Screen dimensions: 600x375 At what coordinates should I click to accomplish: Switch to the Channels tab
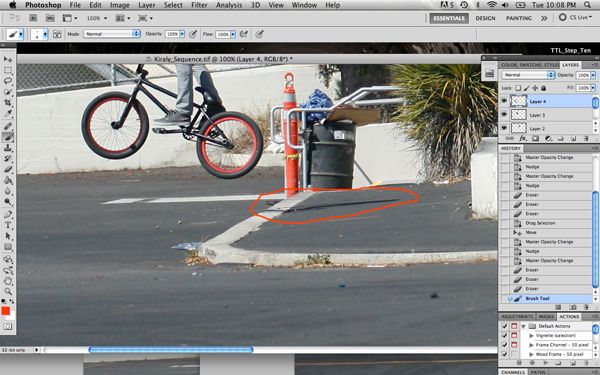tap(513, 372)
